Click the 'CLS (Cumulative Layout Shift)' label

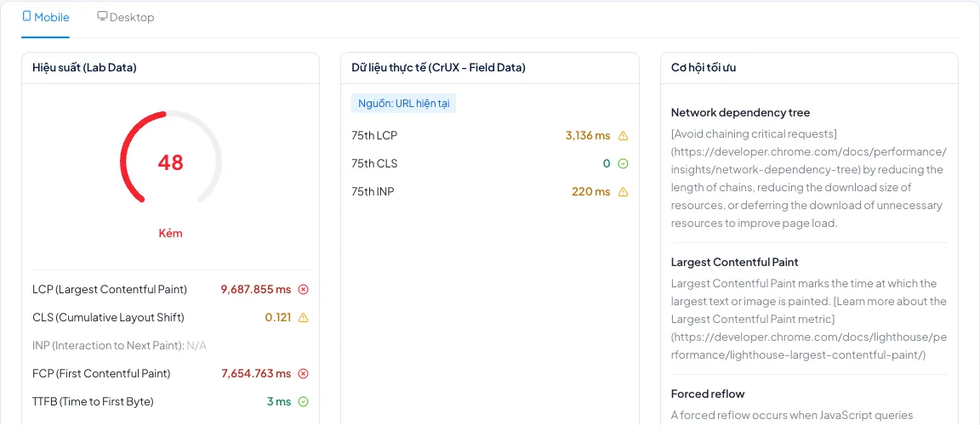click(x=108, y=318)
